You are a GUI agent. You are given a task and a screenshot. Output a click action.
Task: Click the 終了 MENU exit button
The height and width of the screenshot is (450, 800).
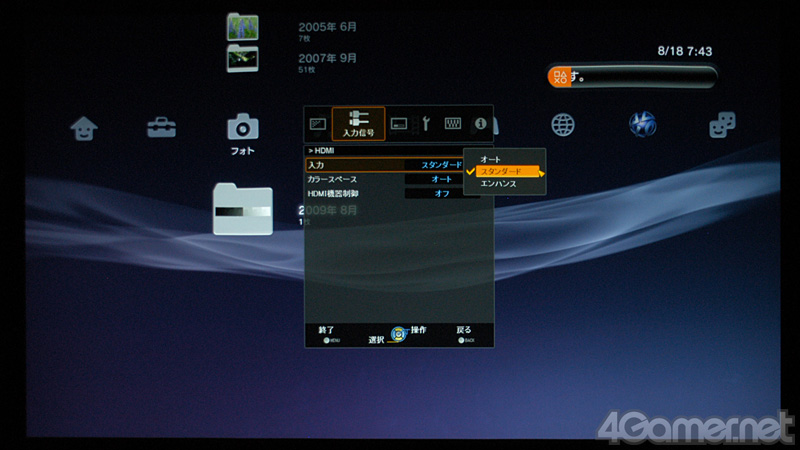(x=327, y=334)
